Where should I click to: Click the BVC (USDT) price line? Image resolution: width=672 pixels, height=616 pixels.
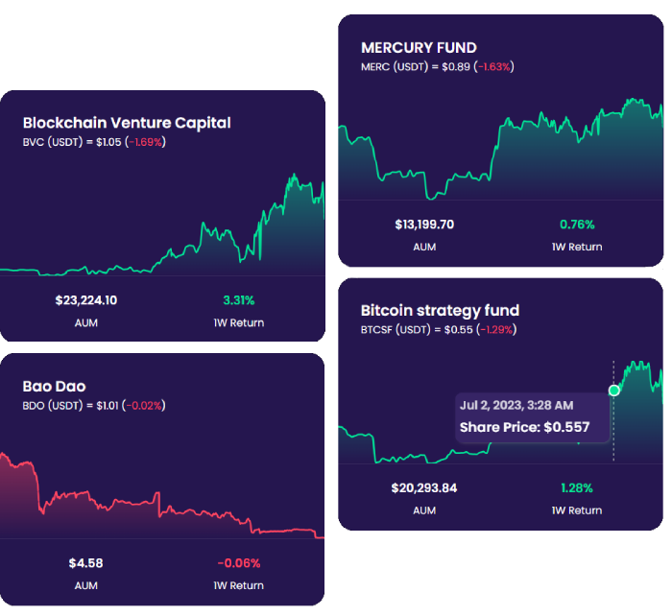pos(94,142)
